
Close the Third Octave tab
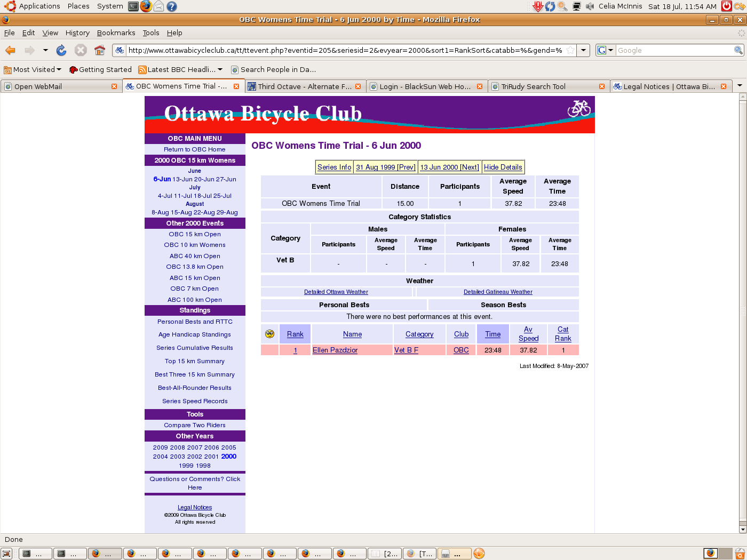point(358,86)
